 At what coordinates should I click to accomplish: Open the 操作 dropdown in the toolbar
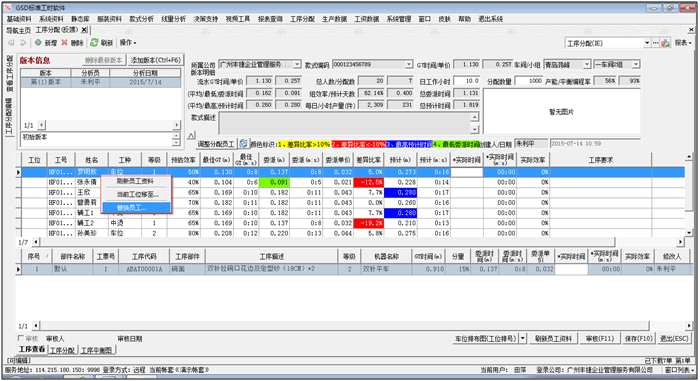pos(128,43)
